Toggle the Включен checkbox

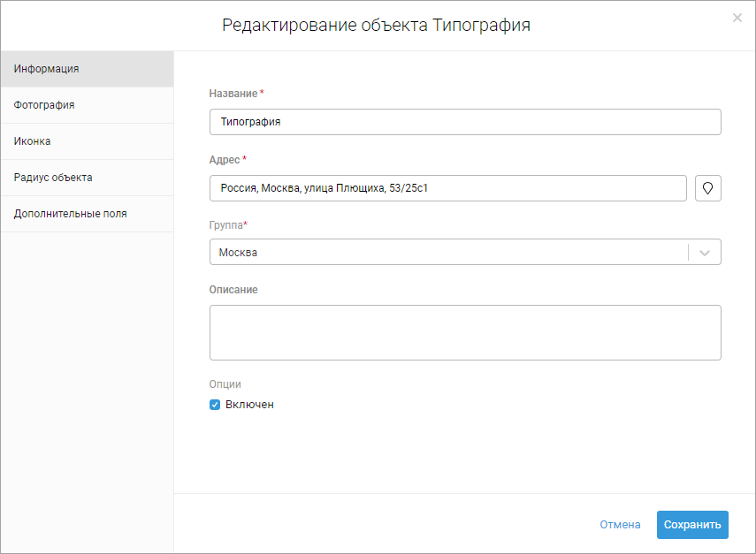(x=215, y=405)
